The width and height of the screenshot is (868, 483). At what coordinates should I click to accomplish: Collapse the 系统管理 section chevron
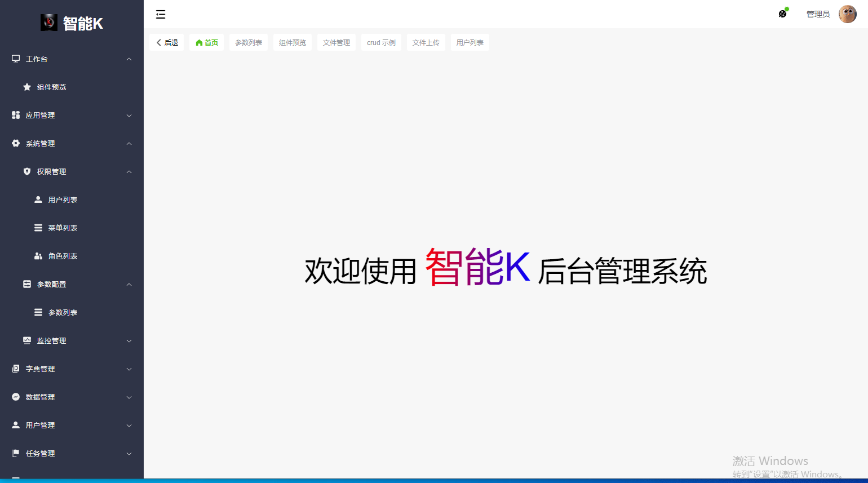point(129,143)
